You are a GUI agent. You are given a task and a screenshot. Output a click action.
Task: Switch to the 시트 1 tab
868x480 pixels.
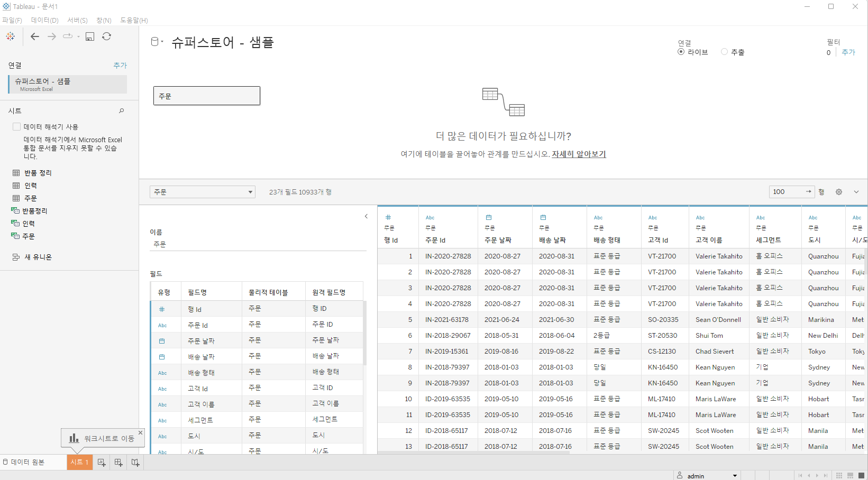(79, 462)
